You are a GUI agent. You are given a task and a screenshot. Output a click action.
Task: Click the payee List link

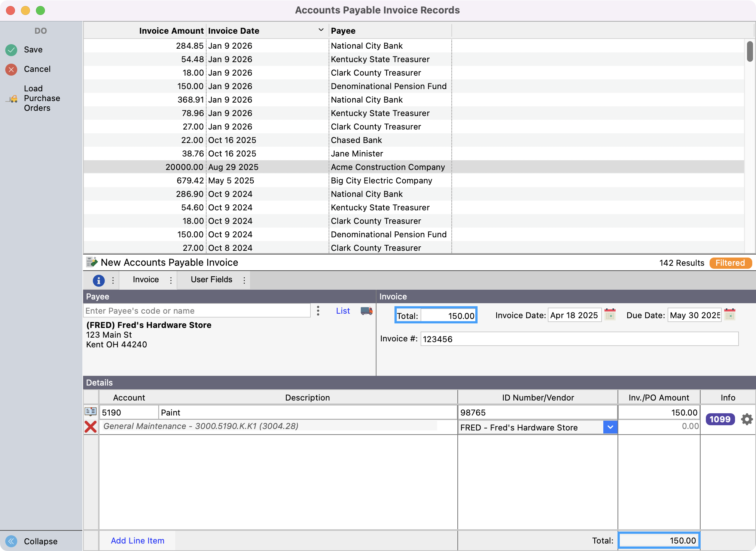pos(342,311)
